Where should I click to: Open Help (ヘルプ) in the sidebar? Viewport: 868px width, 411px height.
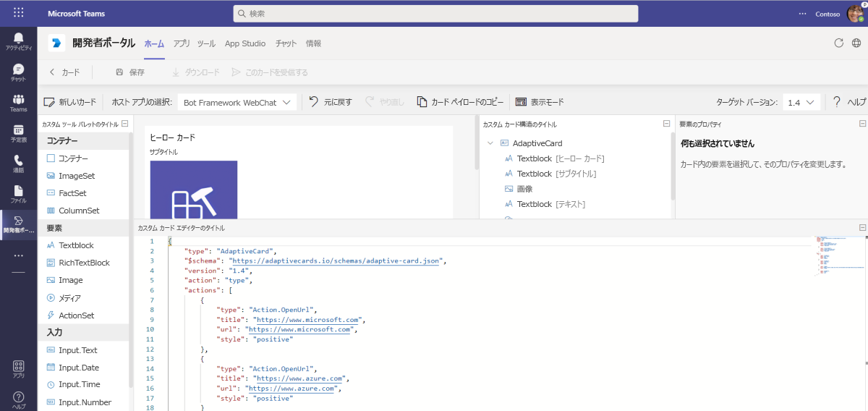[x=19, y=399]
